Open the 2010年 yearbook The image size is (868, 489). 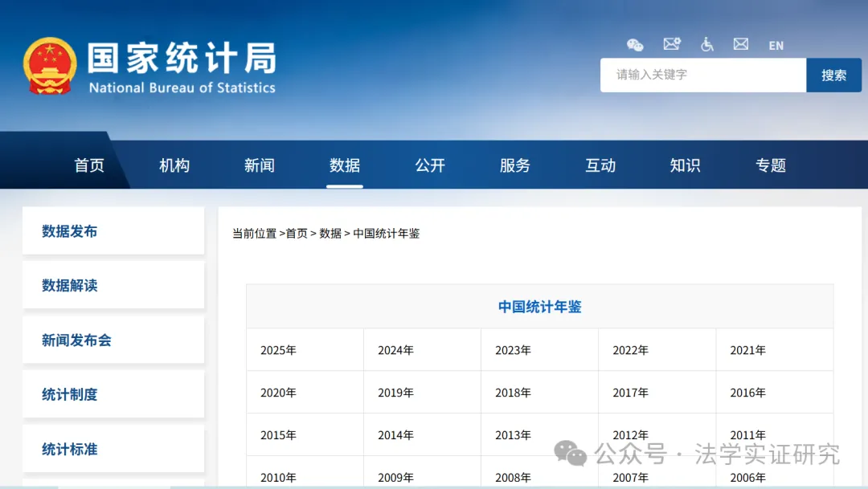point(278,478)
